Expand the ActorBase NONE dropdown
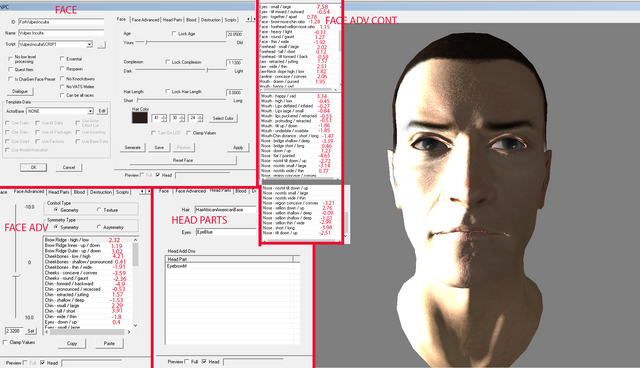This screenshot has width=640, height=368. point(90,111)
